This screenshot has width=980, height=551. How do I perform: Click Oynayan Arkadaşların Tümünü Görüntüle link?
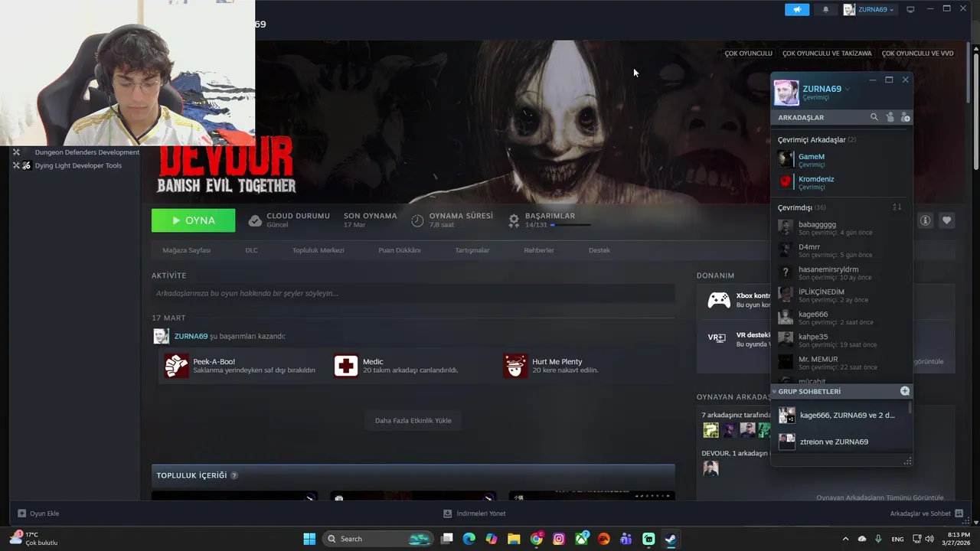click(x=880, y=497)
